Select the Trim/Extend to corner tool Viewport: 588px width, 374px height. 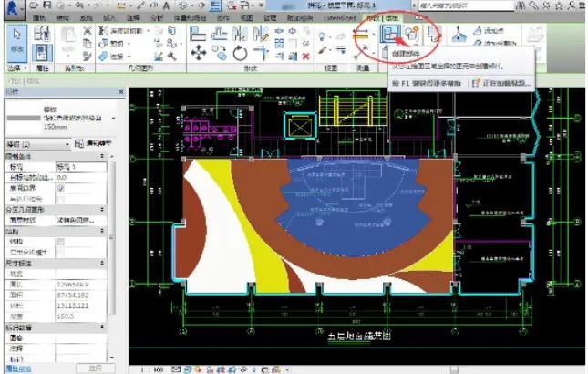262,53
